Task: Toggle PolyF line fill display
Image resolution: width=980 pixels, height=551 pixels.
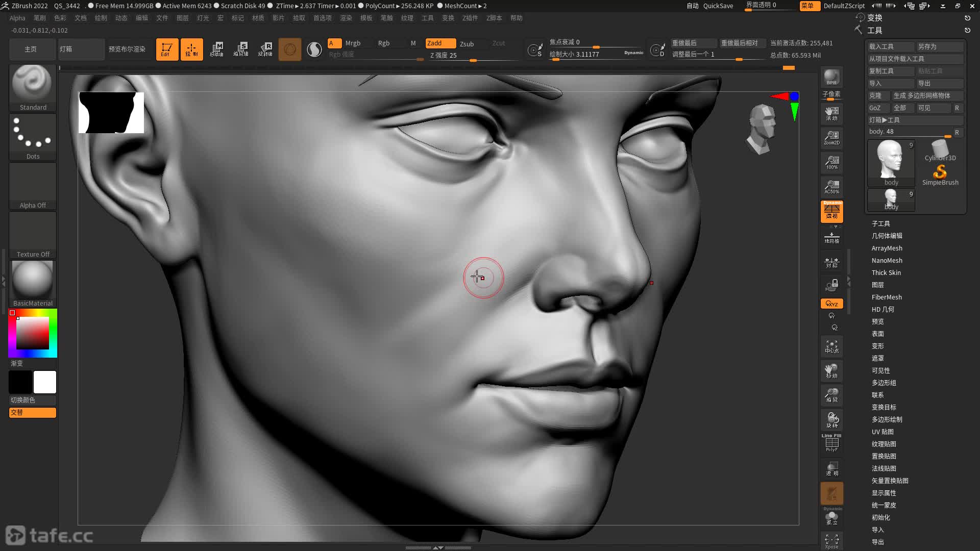Action: point(831,443)
